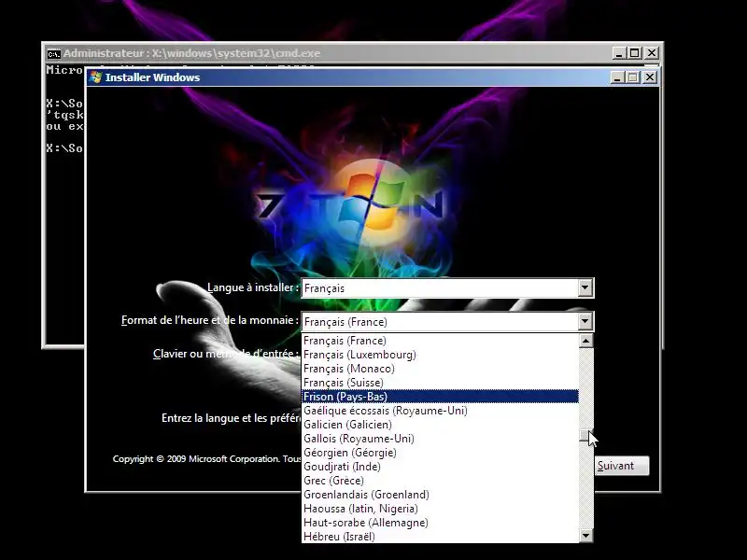This screenshot has width=747, height=560.
Task: Choose Gallois (Royaume-Uni) entry
Action: coord(440,439)
